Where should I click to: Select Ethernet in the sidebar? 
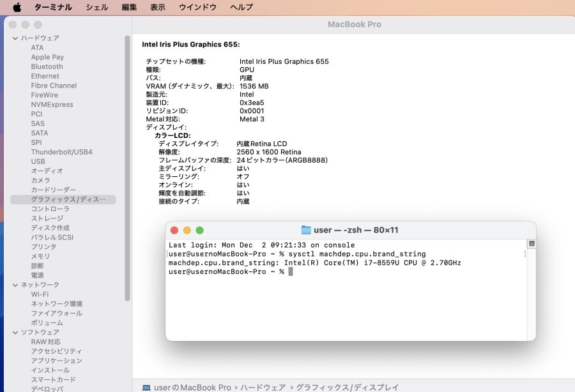(x=45, y=76)
